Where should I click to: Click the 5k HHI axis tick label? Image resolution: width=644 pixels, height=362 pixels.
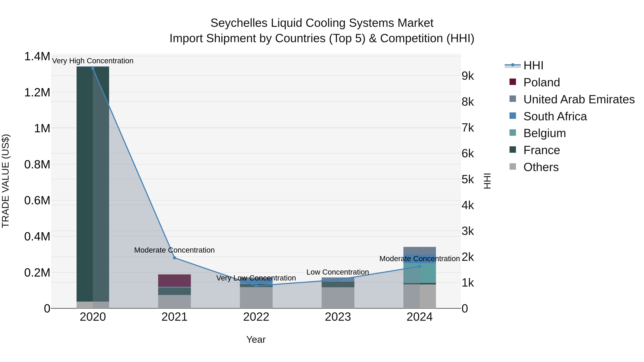(x=468, y=179)
